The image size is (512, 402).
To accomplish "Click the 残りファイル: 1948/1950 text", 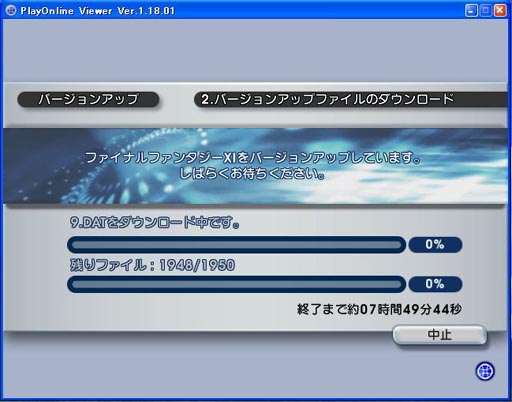I will (x=152, y=265).
